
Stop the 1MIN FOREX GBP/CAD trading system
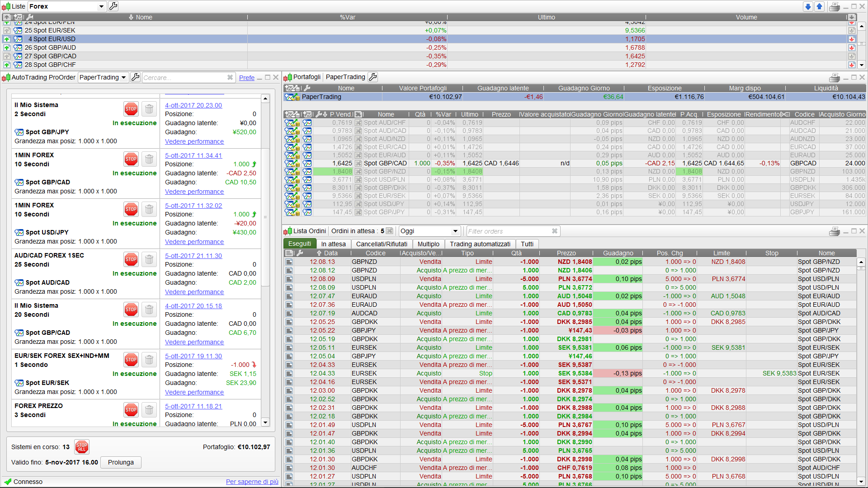(x=131, y=159)
